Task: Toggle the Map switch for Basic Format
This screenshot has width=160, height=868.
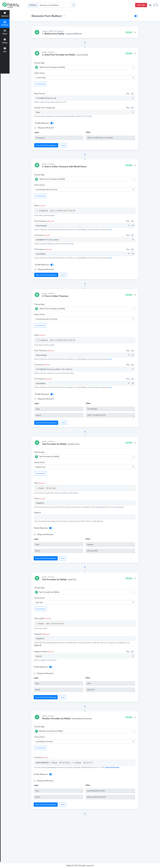Action: pos(133,94)
